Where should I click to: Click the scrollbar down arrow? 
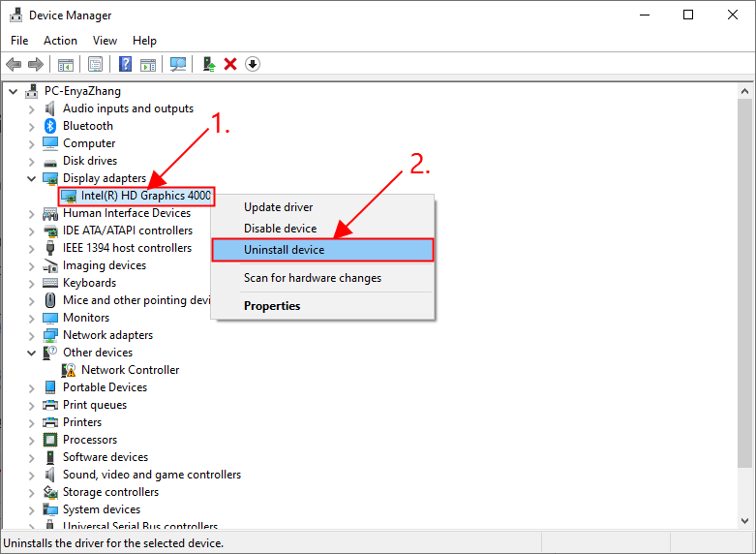tap(745, 520)
